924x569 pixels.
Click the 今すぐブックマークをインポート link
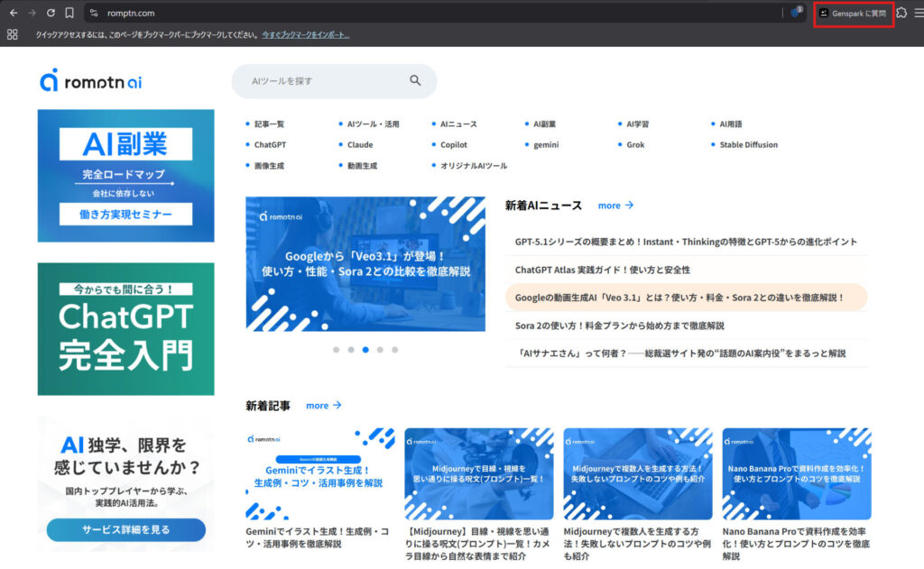point(305,35)
